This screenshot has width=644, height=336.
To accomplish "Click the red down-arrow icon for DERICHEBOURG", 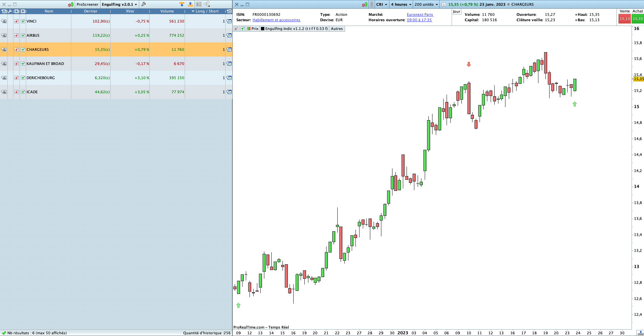I will pos(16,78).
